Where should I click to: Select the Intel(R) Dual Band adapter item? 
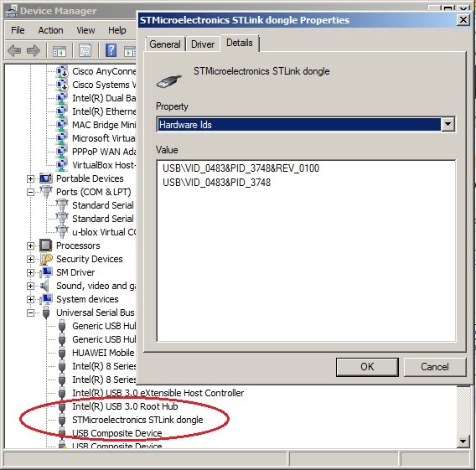(104, 98)
